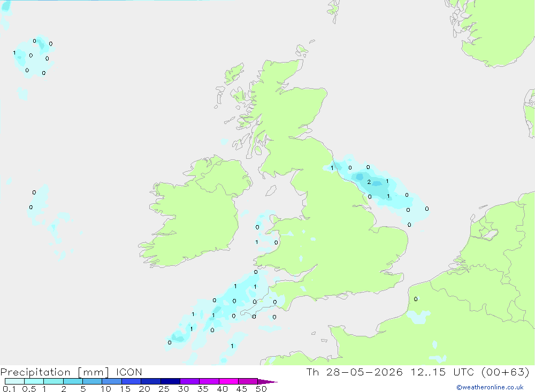Click the 25–30 mm navy legend swatch

(170, 381)
